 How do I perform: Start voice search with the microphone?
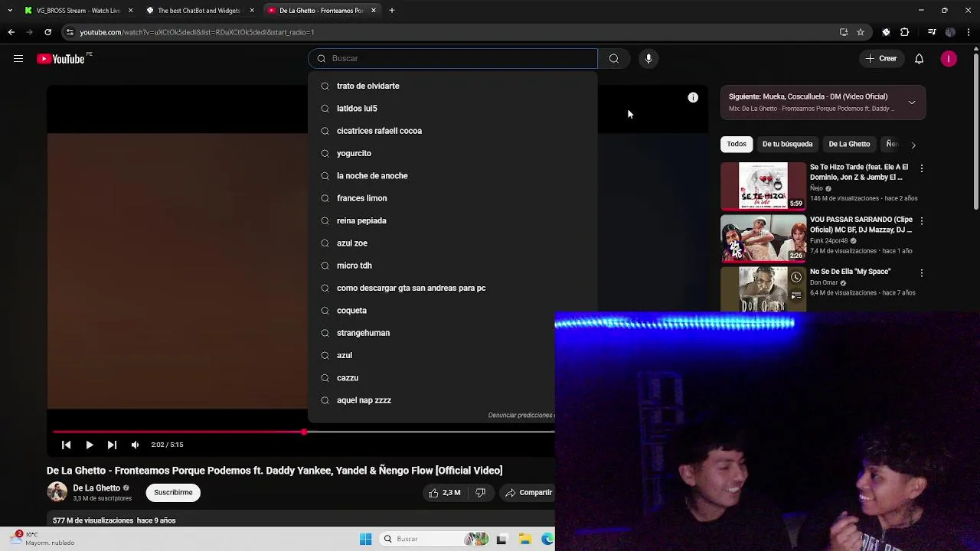point(648,59)
